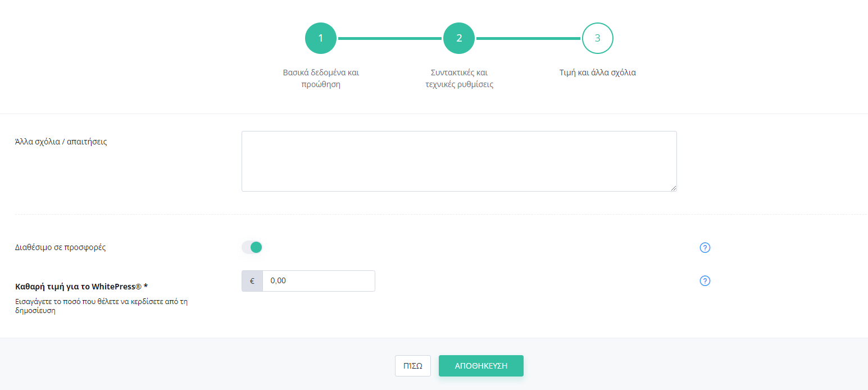Viewport: 868px width, 390px height.
Task: Click the help icon beside the net price field
Action: (705, 281)
